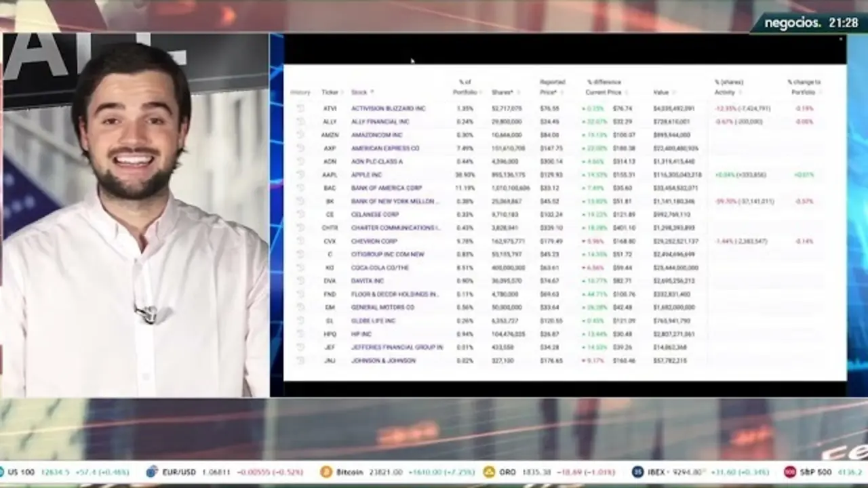Screen dimensions: 868x488
Task: Sort the table by Ticker column
Action: click(x=330, y=92)
